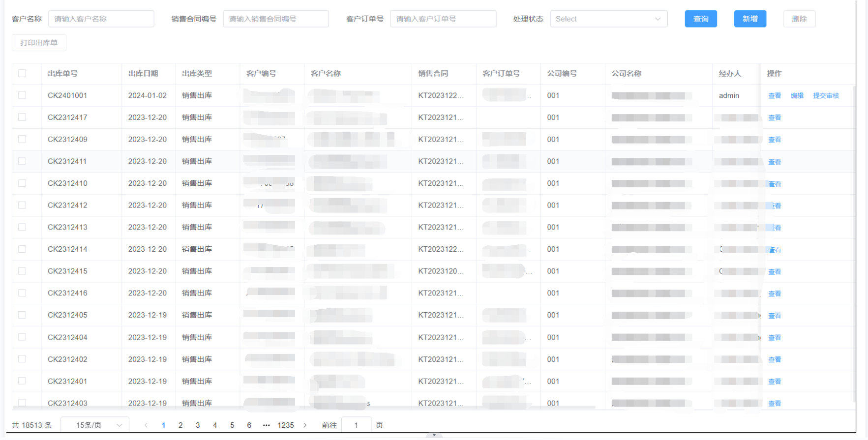Click date cell 2024-01-02
The image size is (868, 440).
click(148, 95)
